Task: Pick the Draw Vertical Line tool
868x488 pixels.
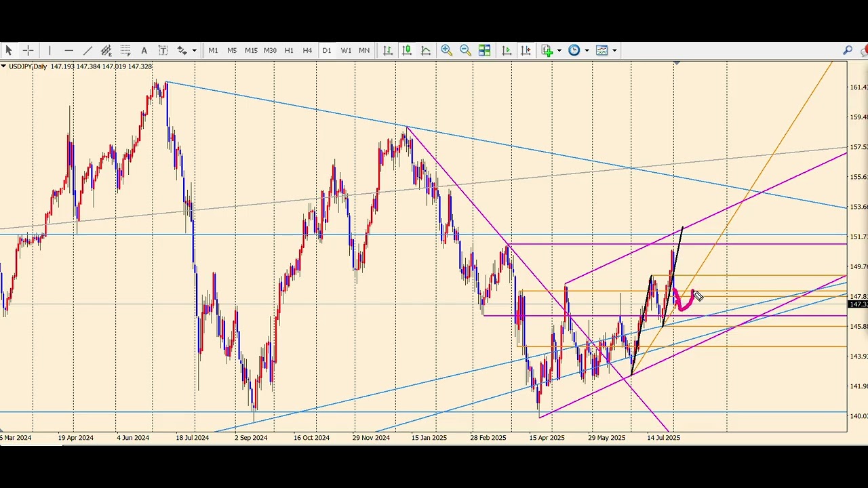Action: (50, 50)
